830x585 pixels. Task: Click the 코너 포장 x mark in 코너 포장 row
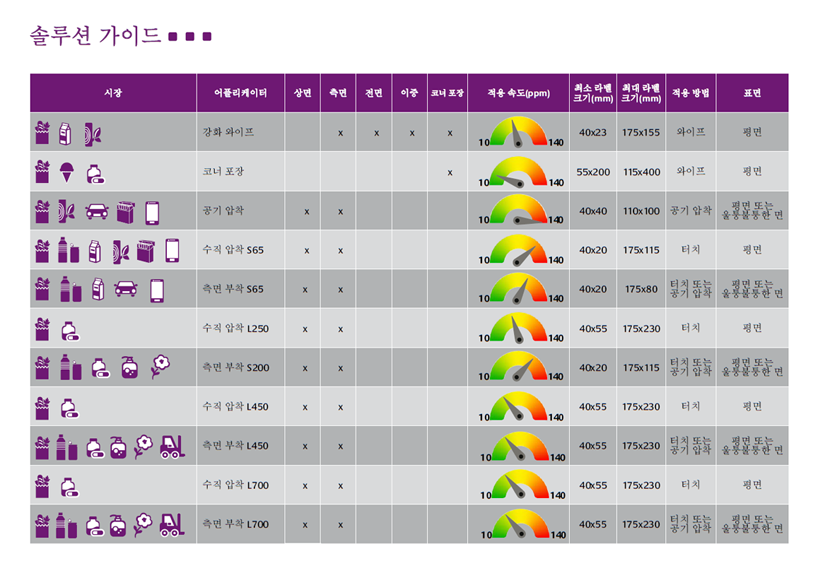(450, 172)
